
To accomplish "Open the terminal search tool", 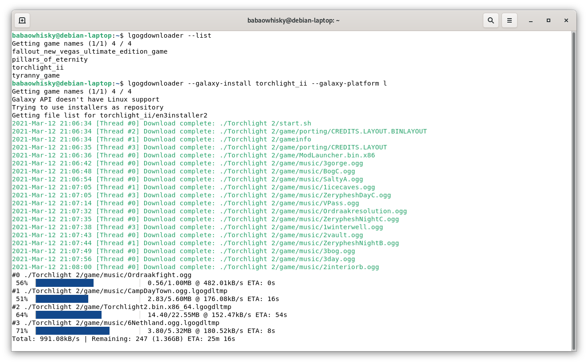I will coord(490,20).
